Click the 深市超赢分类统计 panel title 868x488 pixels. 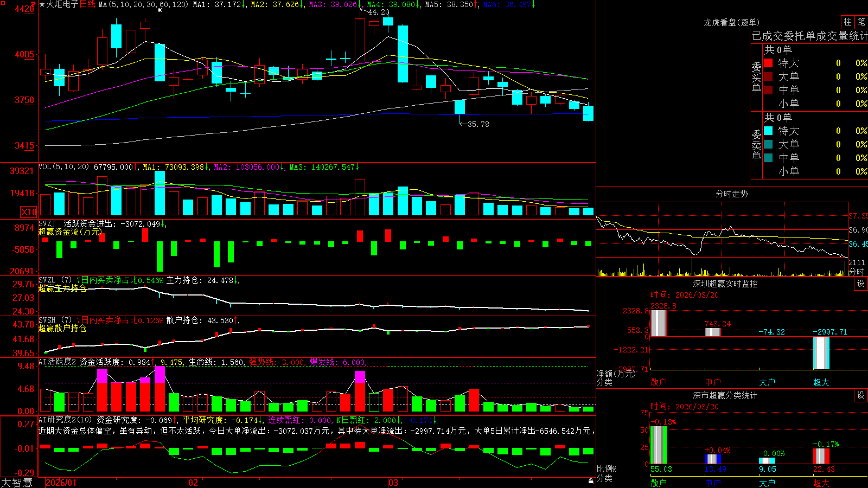tap(725, 395)
